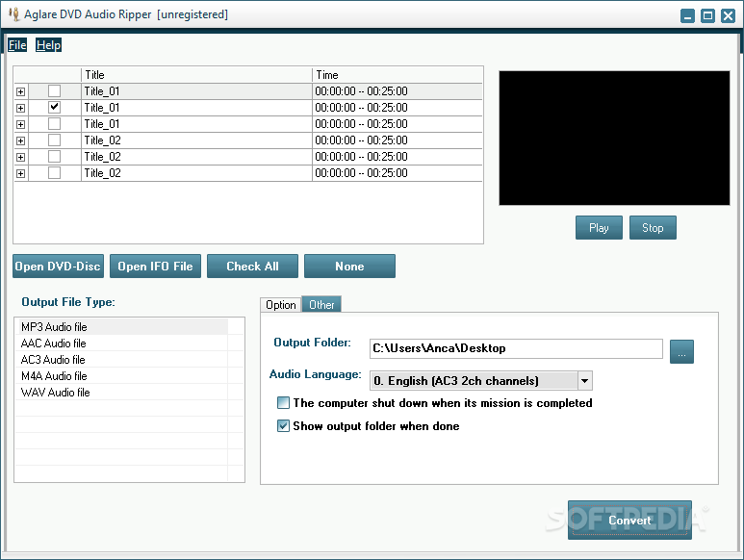Switch to the Other tab

click(321, 304)
